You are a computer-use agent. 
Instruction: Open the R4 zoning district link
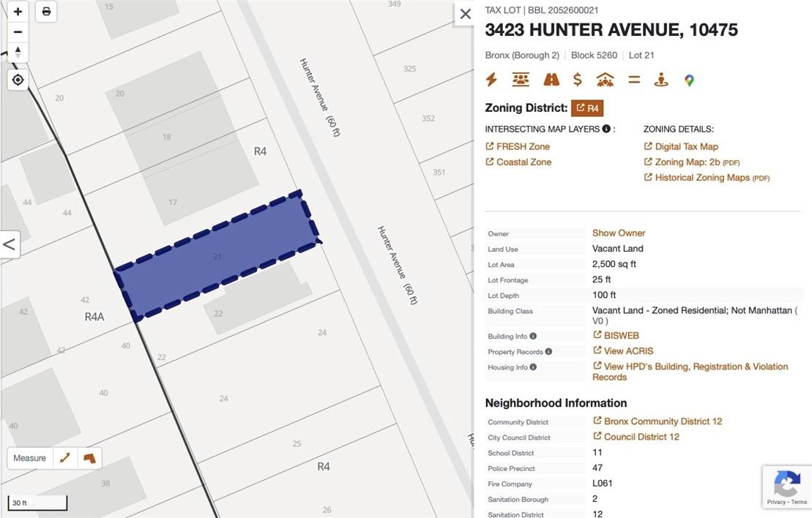[x=587, y=108]
